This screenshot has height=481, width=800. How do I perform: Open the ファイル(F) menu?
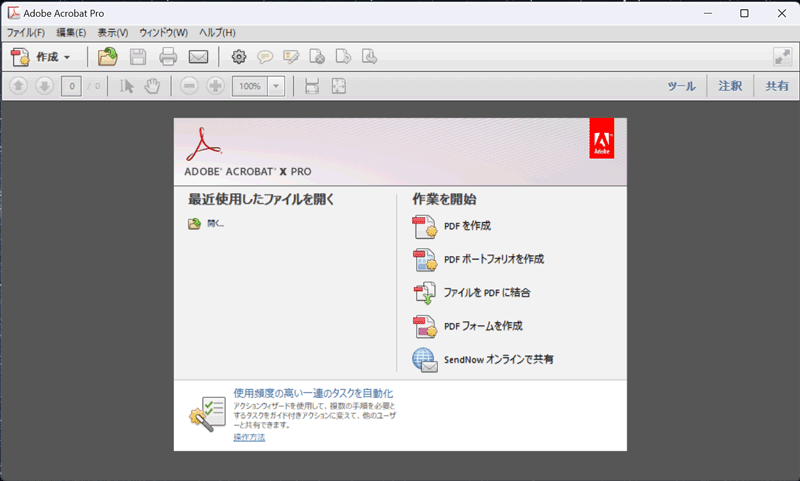click(x=26, y=33)
